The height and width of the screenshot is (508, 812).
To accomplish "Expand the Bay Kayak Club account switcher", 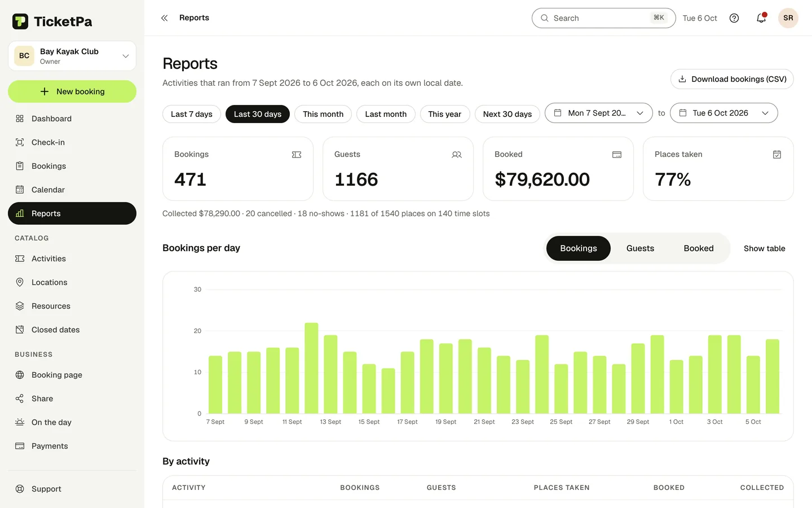I will [x=72, y=56].
